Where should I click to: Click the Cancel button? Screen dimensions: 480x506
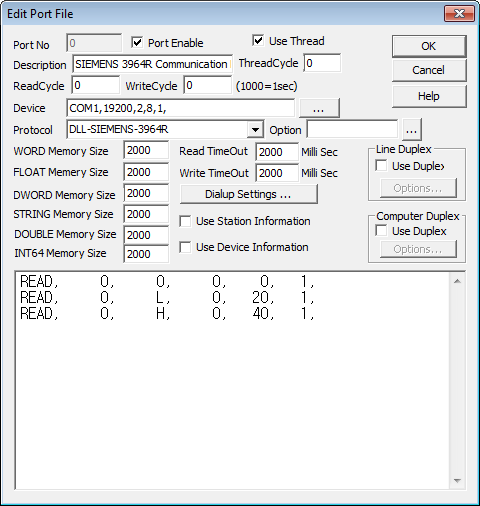point(429,70)
